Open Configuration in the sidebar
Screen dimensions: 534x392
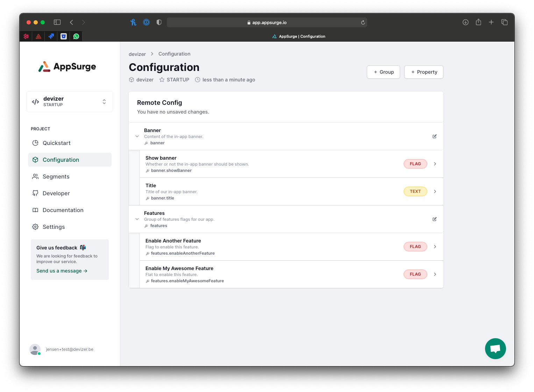[x=70, y=160]
